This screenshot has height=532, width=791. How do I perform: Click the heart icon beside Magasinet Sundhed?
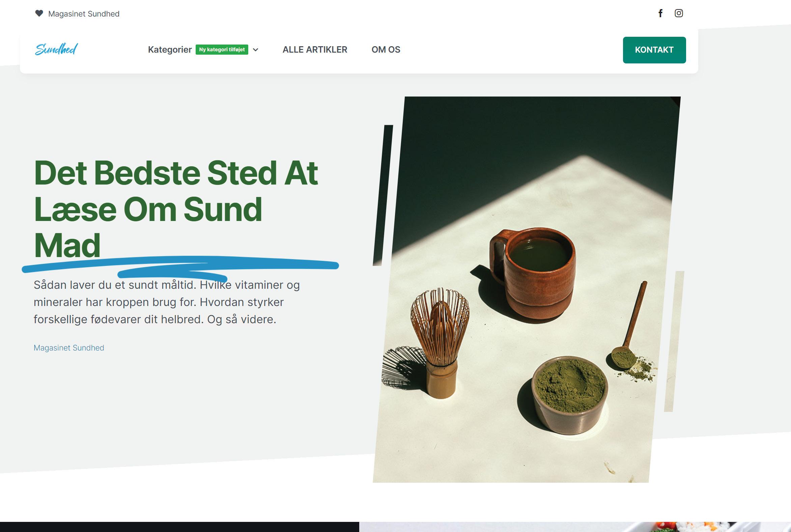coord(39,13)
